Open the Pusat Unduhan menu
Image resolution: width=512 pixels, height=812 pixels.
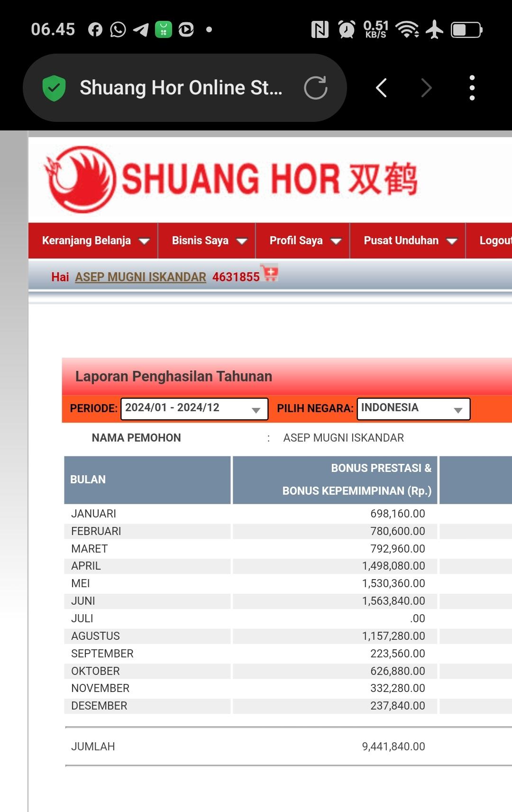[408, 240]
